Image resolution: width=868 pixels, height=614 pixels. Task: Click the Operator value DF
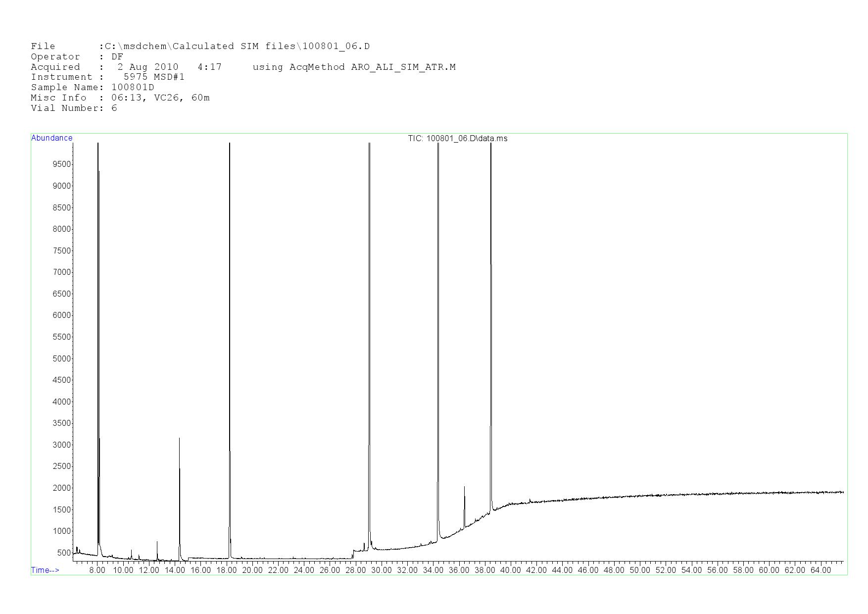coord(117,56)
